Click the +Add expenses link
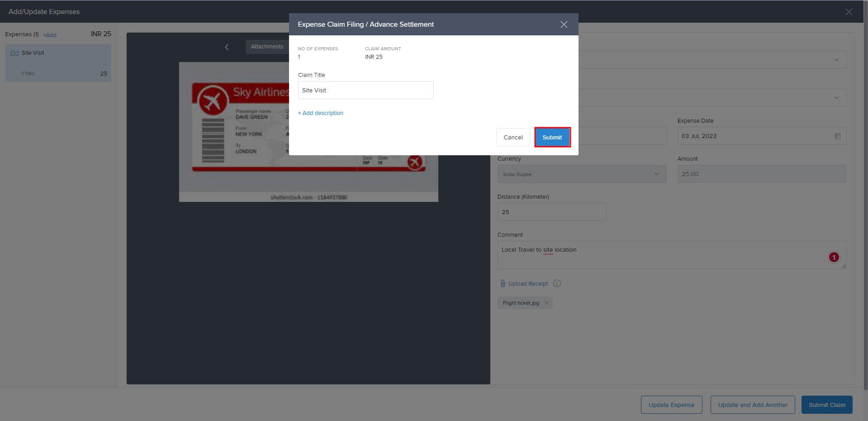868x421 pixels. tap(50, 35)
